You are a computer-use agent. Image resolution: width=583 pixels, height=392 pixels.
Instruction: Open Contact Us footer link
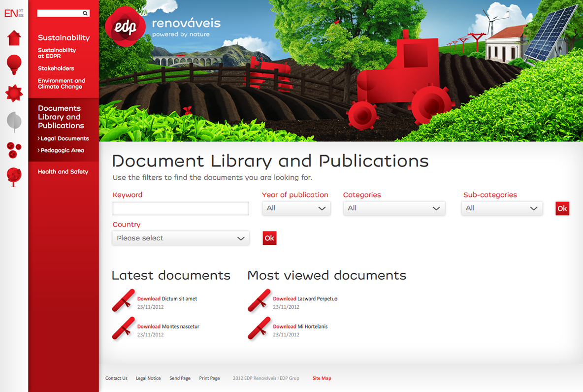coord(116,378)
